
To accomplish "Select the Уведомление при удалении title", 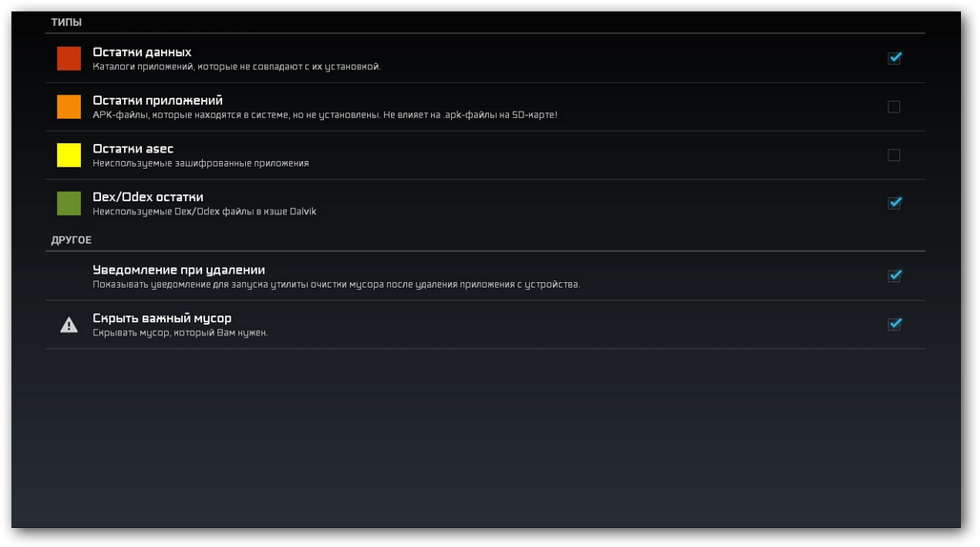I will pos(178,270).
